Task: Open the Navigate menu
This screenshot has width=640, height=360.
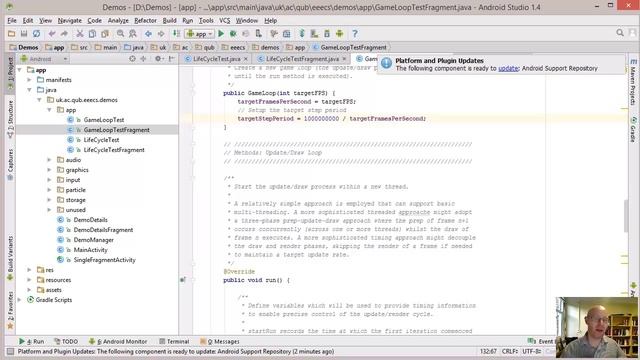Action: [x=69, y=20]
